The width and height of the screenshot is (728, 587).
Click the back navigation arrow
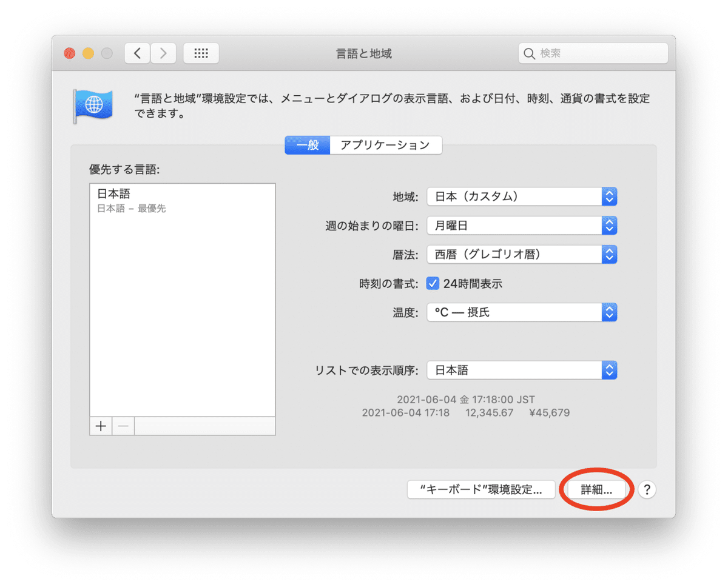coord(136,53)
